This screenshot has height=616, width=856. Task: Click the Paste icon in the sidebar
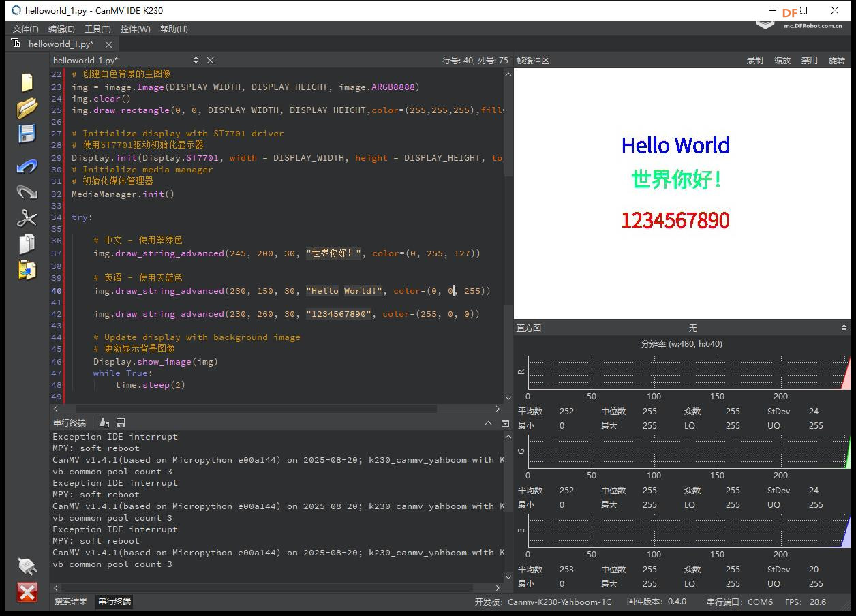27,270
